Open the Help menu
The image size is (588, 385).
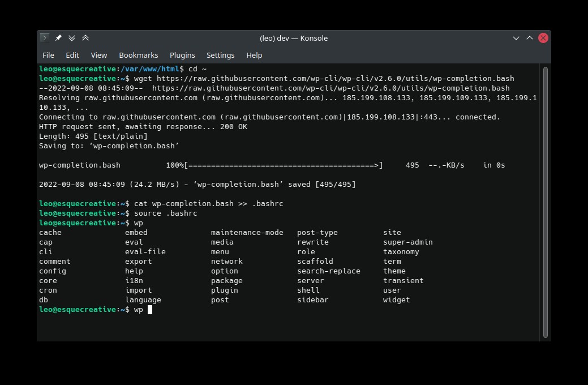(x=254, y=55)
